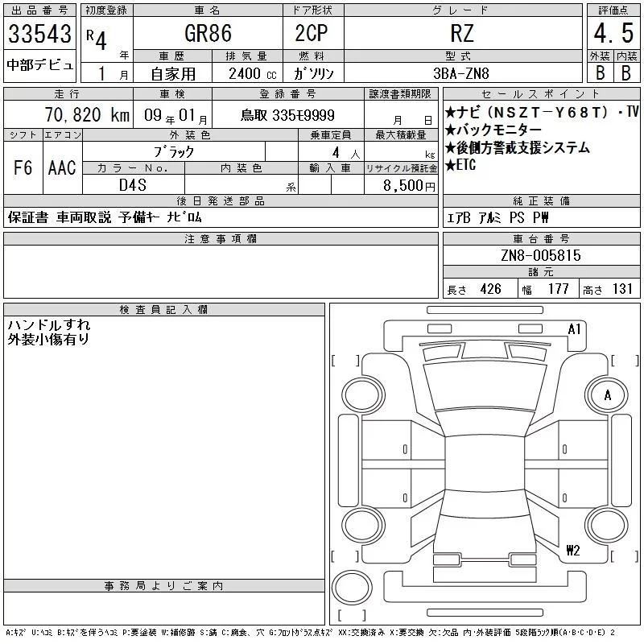Image resolution: width=644 pixels, height=644 pixels.
Task: Click the 中部デビュー label
Action: 39,64
